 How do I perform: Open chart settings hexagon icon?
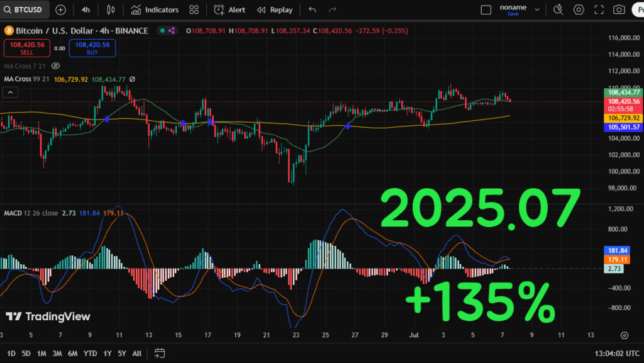tap(579, 9)
